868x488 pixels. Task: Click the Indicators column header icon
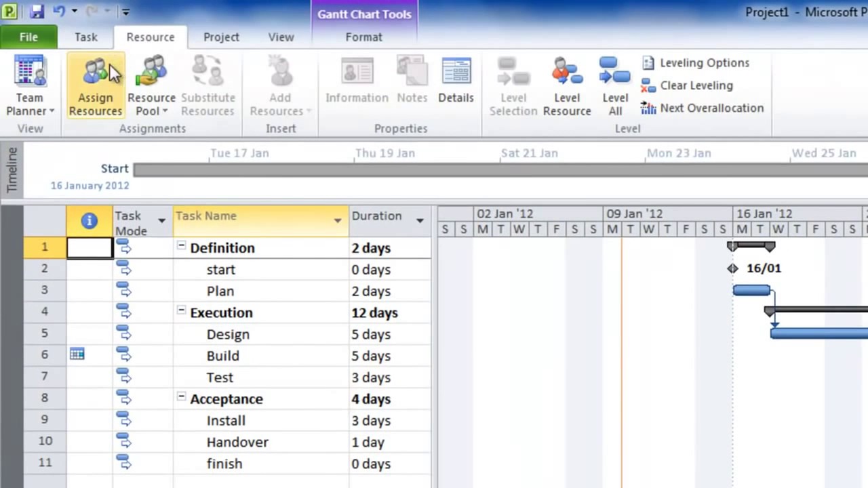(x=89, y=220)
